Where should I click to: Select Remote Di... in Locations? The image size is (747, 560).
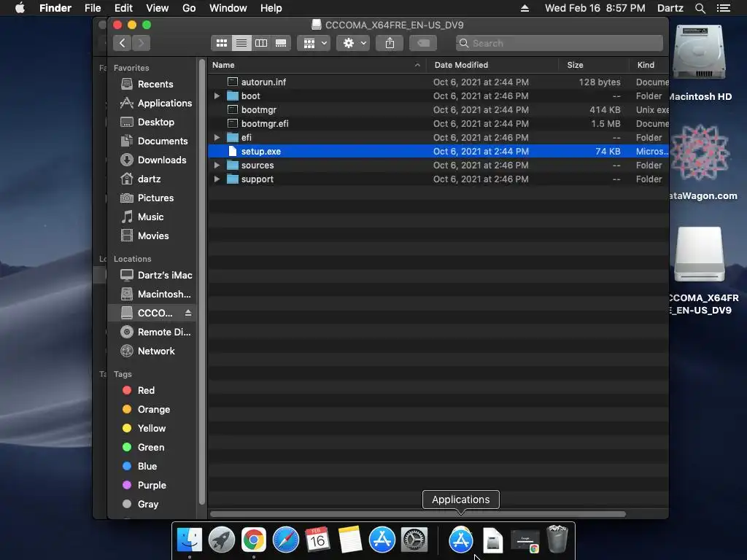coord(156,332)
